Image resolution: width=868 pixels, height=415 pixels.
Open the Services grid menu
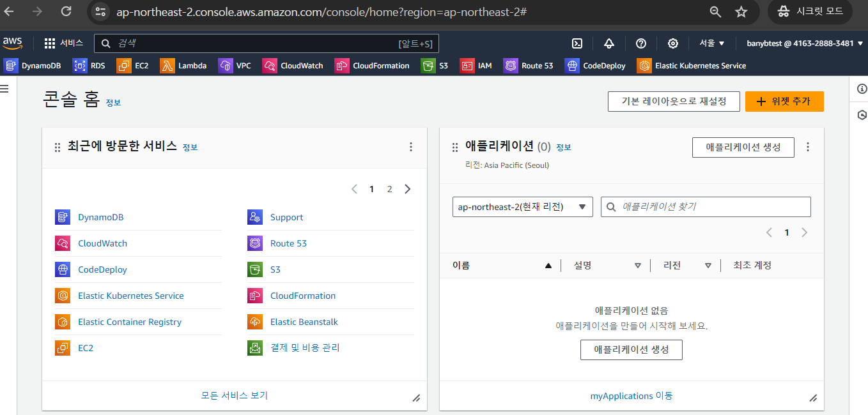click(x=63, y=43)
